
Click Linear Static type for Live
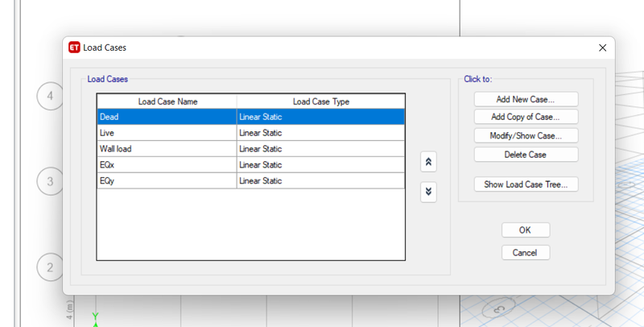320,133
